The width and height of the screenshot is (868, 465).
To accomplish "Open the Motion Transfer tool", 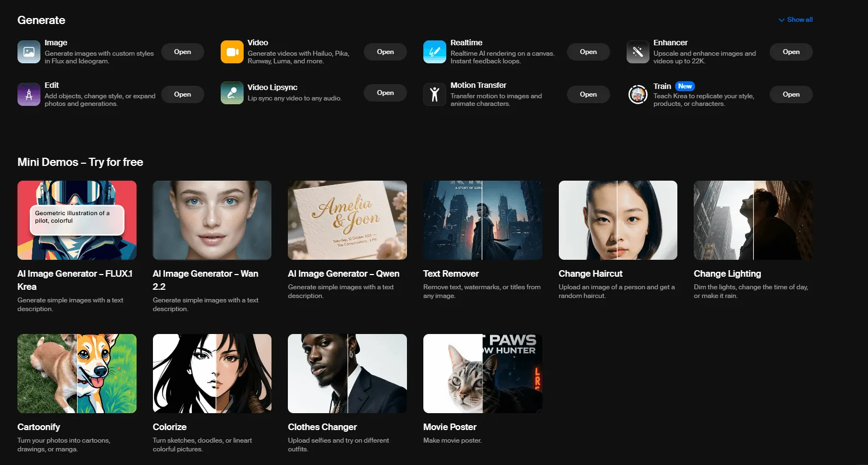I will click(x=588, y=94).
